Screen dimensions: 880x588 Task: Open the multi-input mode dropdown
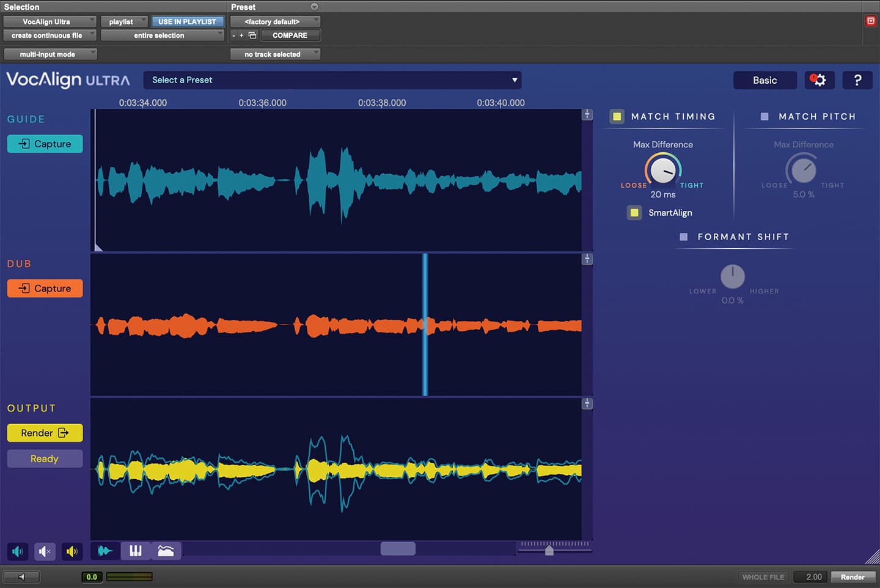point(50,54)
